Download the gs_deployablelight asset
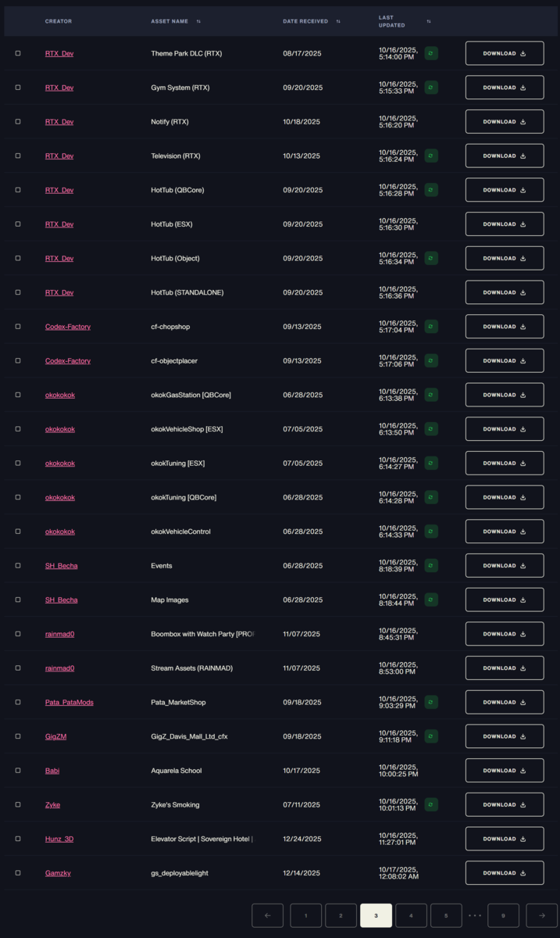 pyautogui.click(x=505, y=873)
